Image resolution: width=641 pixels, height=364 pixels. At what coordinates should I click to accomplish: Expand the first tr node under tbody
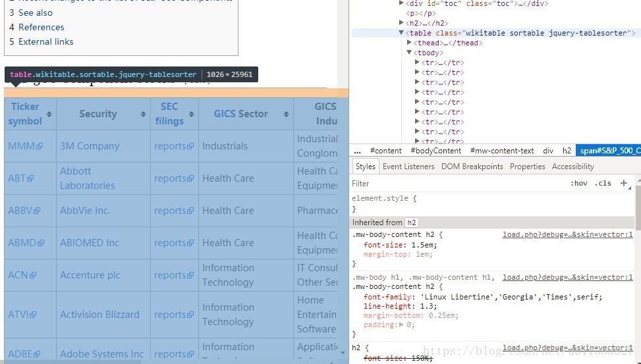[417, 62]
